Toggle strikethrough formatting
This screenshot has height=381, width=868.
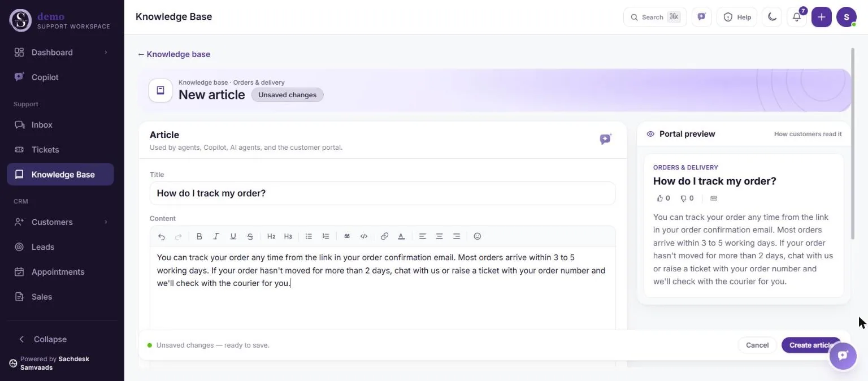pos(250,236)
